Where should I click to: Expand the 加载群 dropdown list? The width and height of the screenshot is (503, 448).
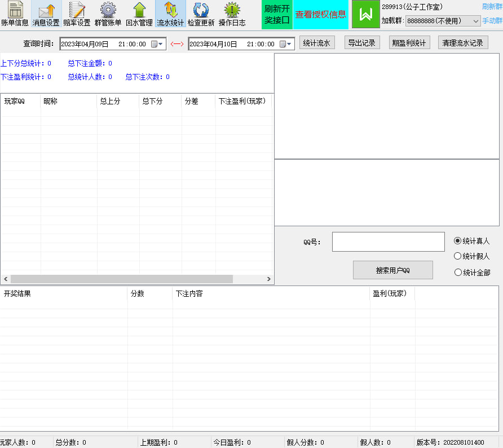point(475,21)
